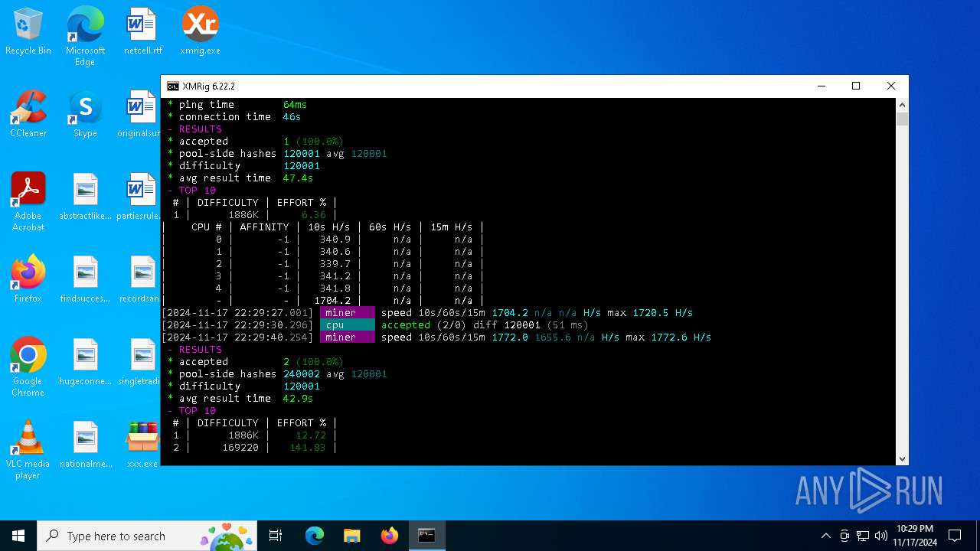The image size is (980, 551).
Task: Show hidden system tray icons
Action: pos(825,536)
